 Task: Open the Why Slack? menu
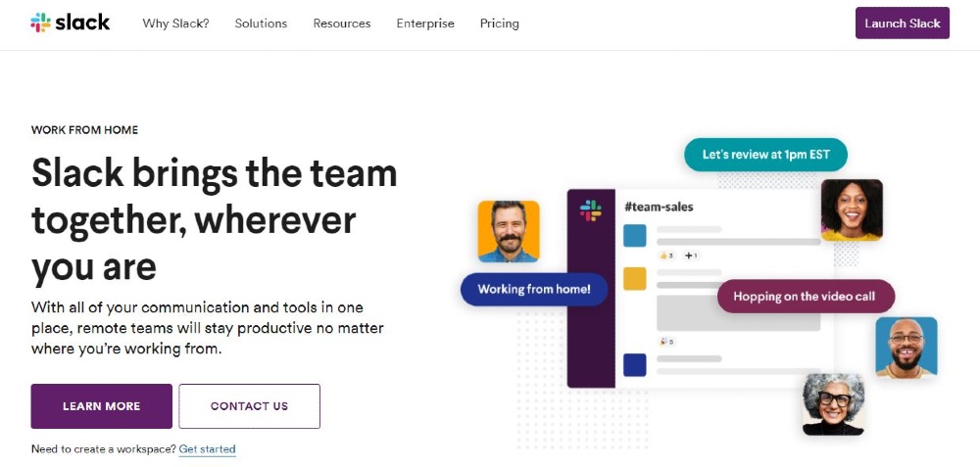pyautogui.click(x=175, y=23)
